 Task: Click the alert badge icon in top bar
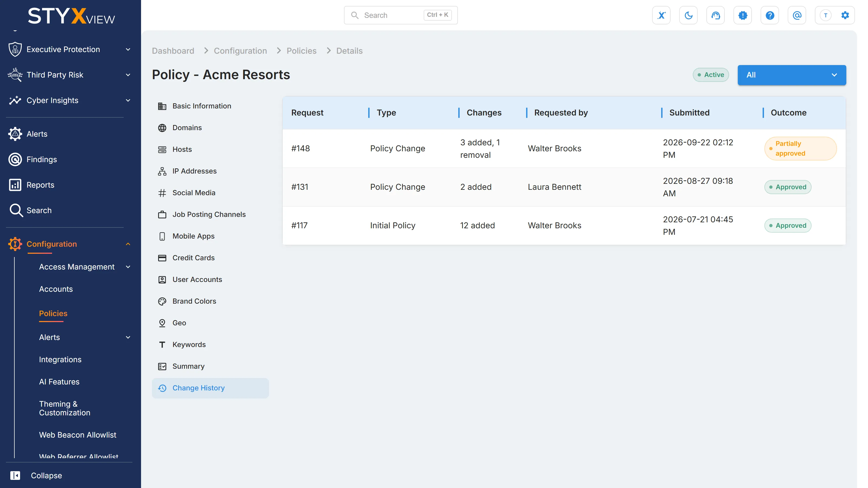coord(743,15)
